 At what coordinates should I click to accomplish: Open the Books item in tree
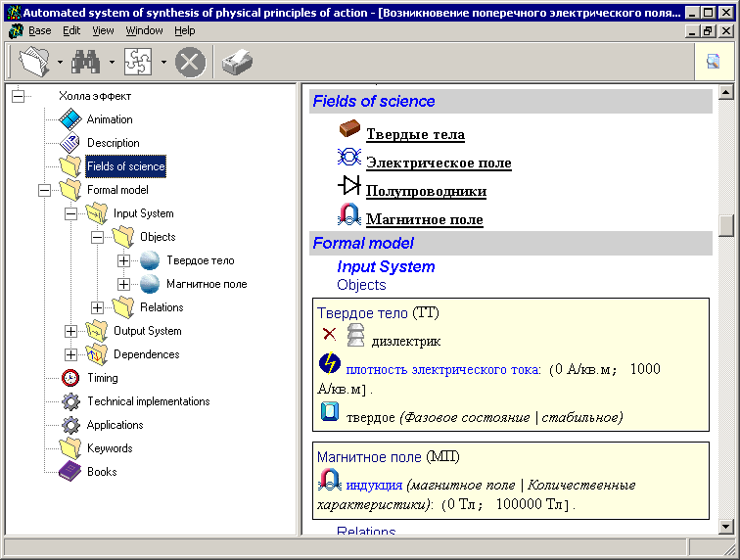101,472
